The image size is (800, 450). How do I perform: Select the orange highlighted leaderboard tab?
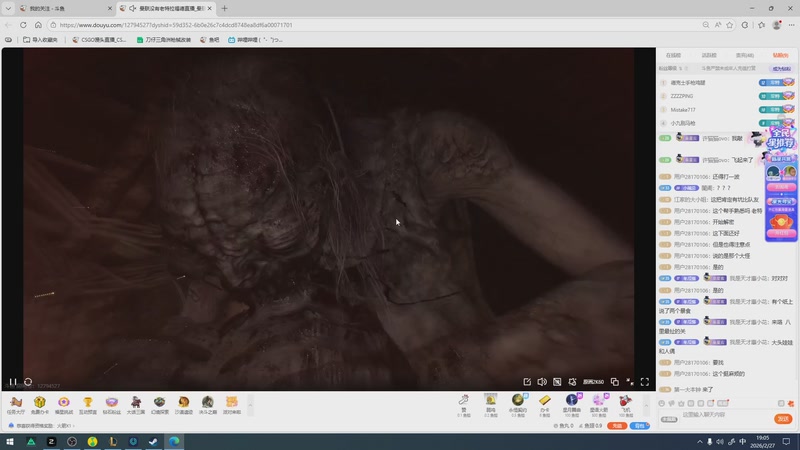point(780,55)
